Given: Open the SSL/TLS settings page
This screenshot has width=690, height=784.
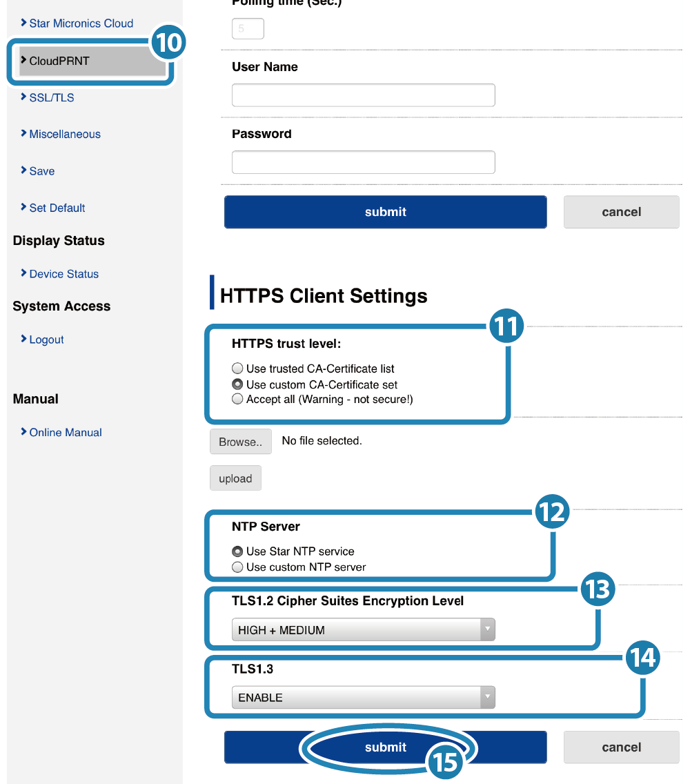Looking at the screenshot, I should 52,97.
